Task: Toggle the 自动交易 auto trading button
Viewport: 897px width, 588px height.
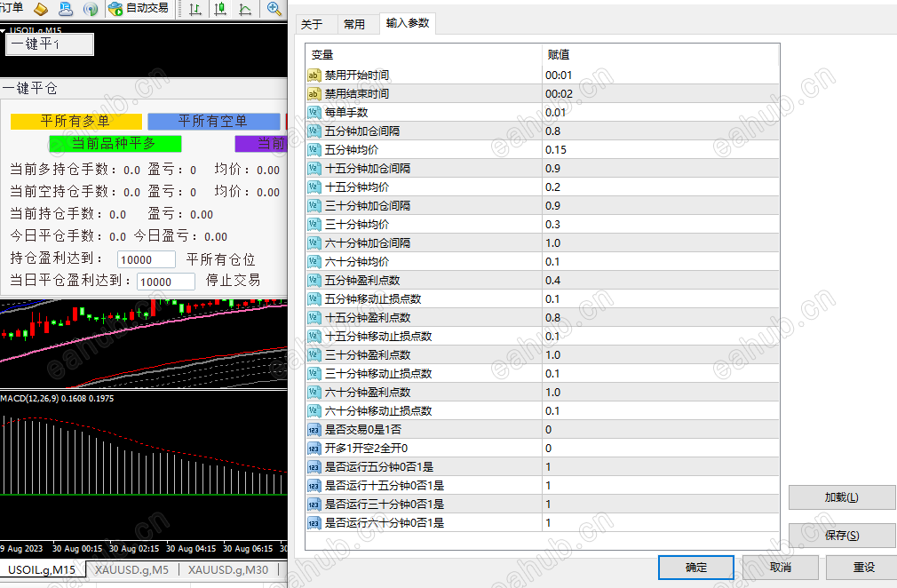Action: point(139,9)
